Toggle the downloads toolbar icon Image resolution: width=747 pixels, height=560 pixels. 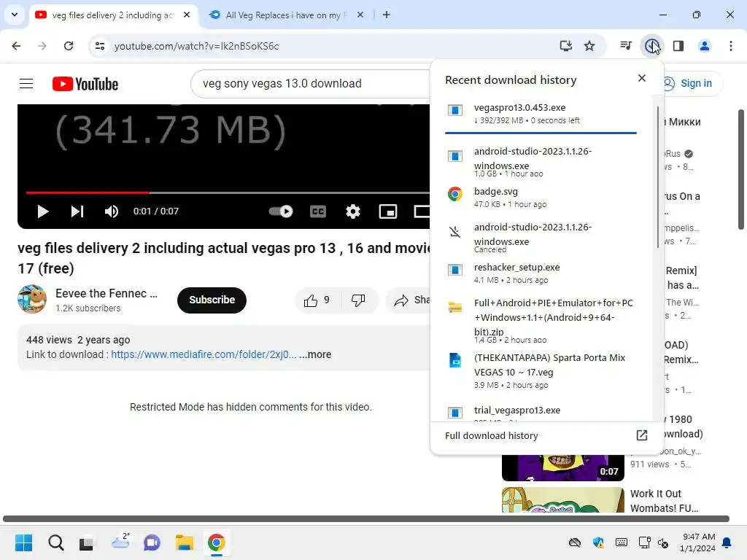pos(652,46)
